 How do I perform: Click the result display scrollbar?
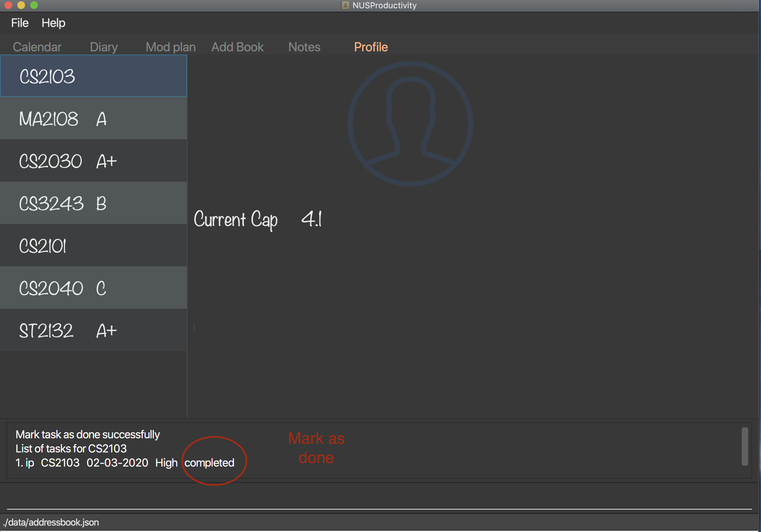pyautogui.click(x=745, y=446)
